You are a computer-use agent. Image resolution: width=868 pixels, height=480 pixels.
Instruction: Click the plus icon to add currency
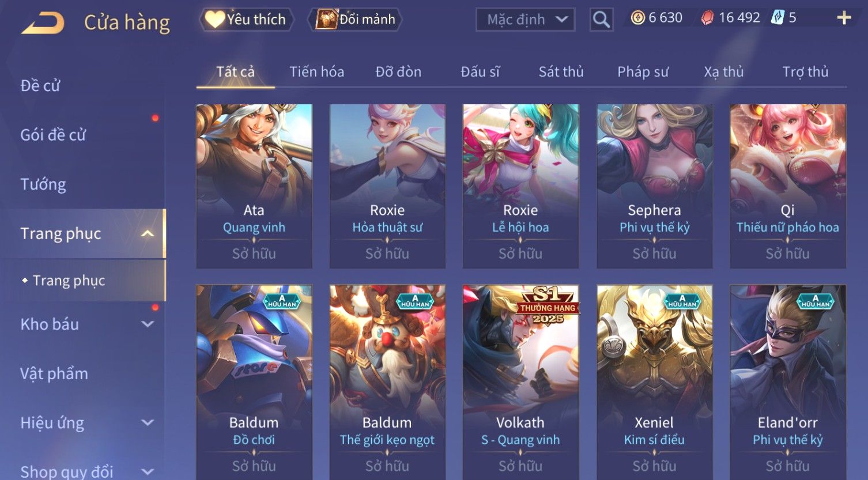[x=844, y=18]
